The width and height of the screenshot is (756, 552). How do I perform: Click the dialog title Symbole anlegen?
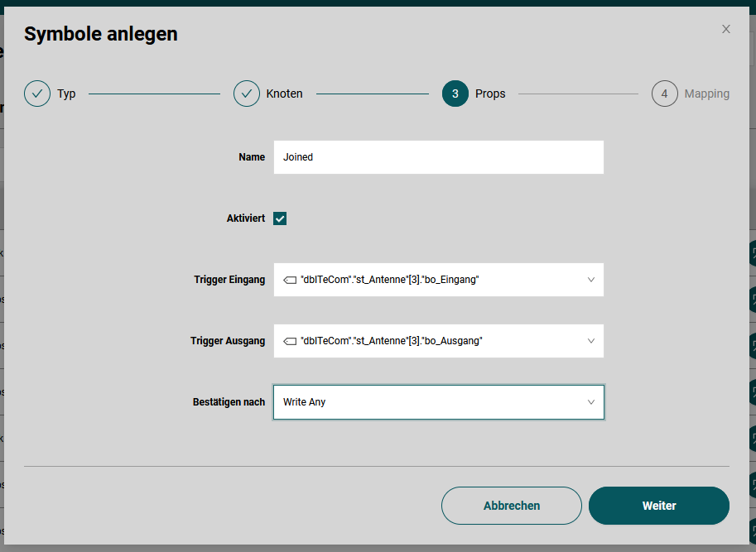point(101,34)
